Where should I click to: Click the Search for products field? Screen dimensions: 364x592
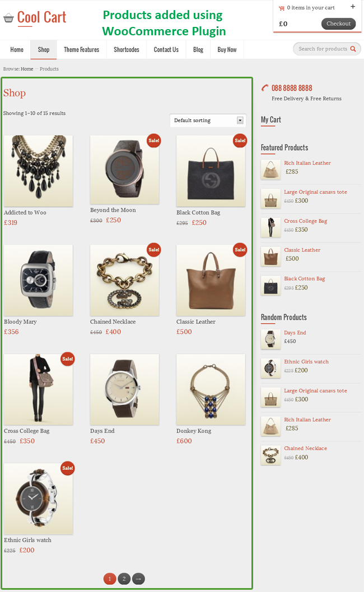[x=323, y=49]
